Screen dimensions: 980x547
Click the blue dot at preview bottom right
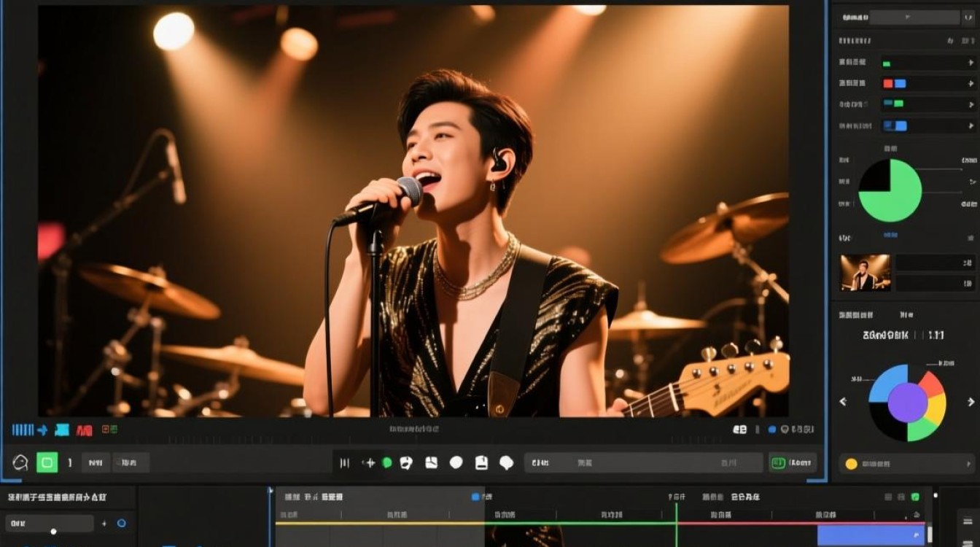(x=772, y=430)
